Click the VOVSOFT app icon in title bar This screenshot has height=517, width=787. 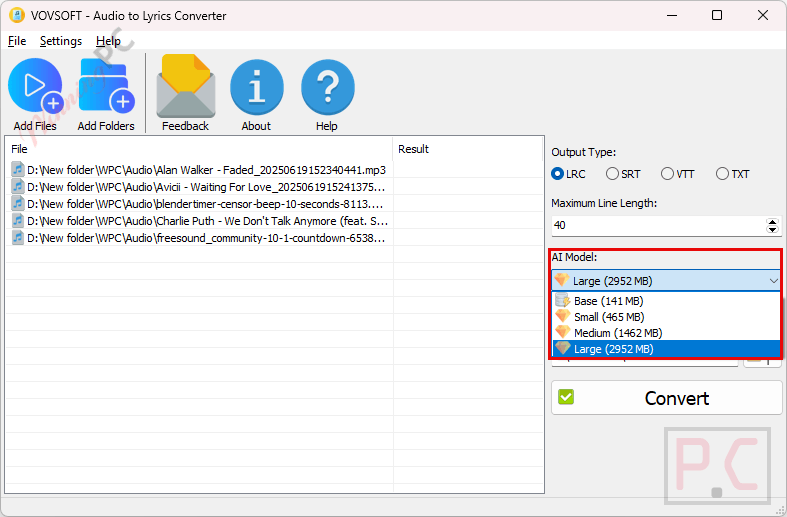click(x=17, y=16)
